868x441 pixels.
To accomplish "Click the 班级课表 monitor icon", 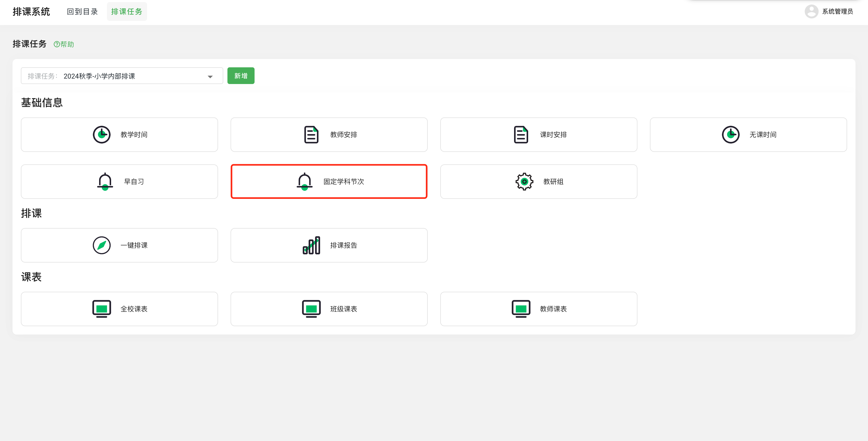I will point(311,308).
